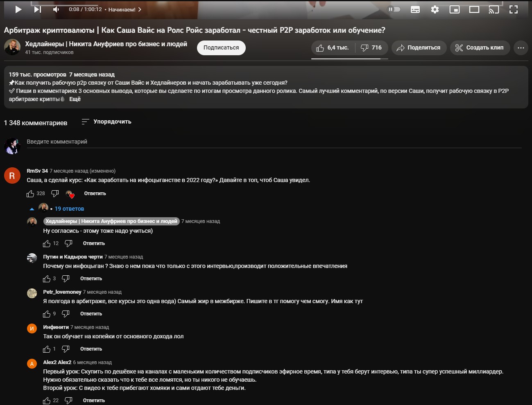
Task: Open Хедлайнеры channel avatar
Action: [12, 47]
